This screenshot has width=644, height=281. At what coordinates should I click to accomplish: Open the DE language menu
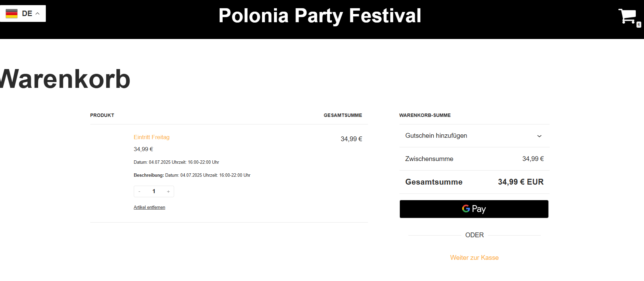point(27,14)
